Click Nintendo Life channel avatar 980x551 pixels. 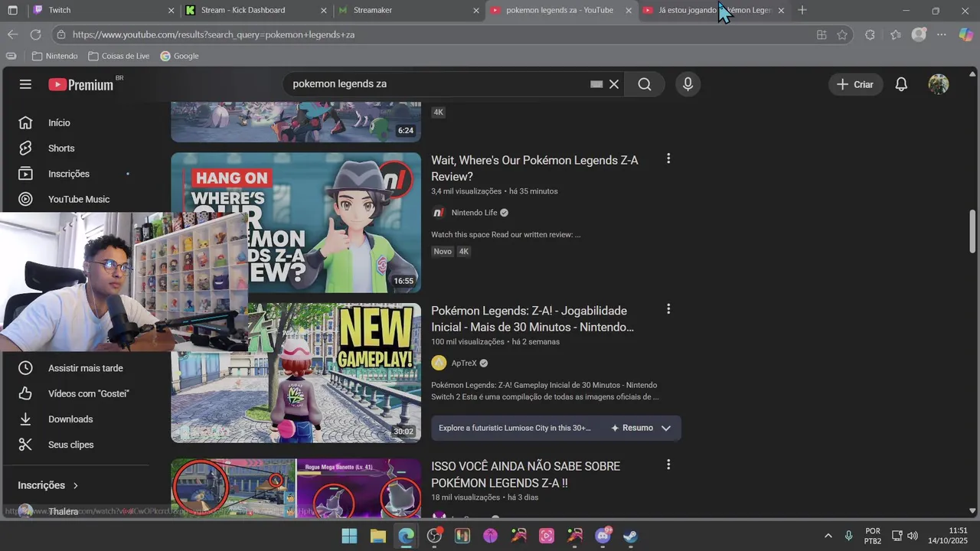439,213
